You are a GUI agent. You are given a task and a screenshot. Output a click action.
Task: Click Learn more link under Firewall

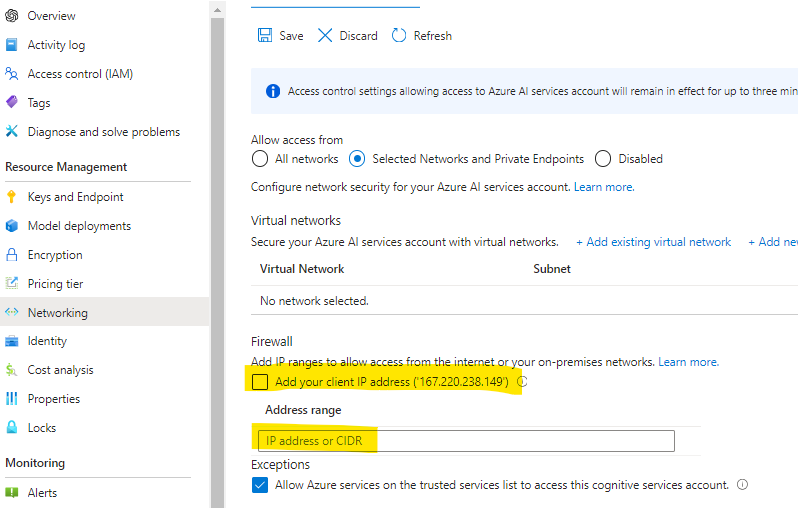tap(689, 362)
